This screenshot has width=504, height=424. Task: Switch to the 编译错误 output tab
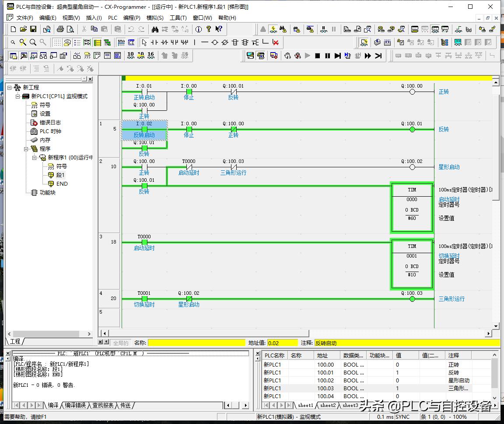click(75, 406)
